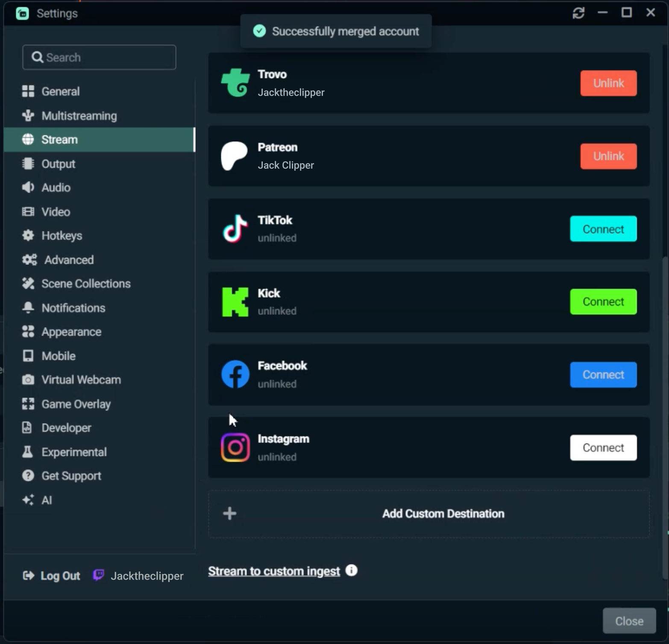This screenshot has width=669, height=644.
Task: Click the Jacktheclipper username at bottom
Action: point(147,576)
